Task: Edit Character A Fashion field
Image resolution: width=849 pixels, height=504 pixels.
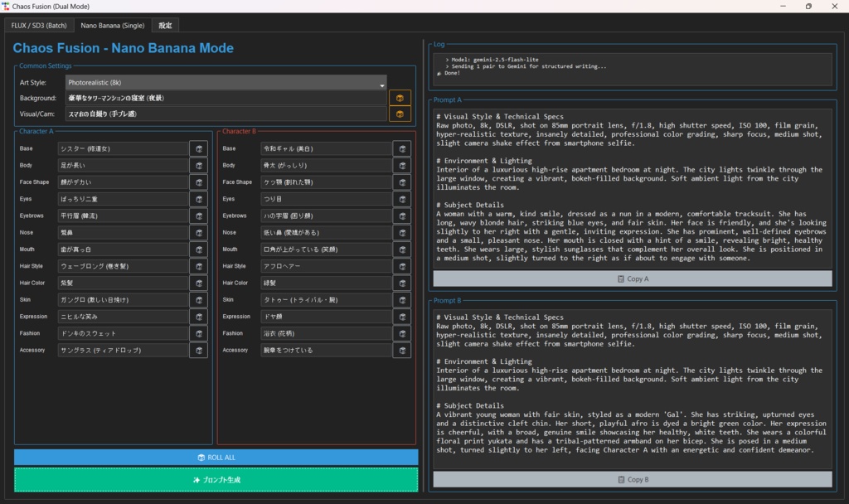Action: (x=123, y=333)
